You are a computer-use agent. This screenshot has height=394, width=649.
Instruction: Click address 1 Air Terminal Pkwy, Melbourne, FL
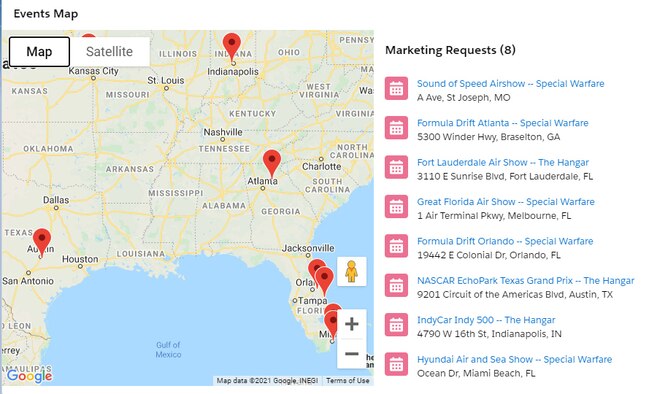pos(494,216)
